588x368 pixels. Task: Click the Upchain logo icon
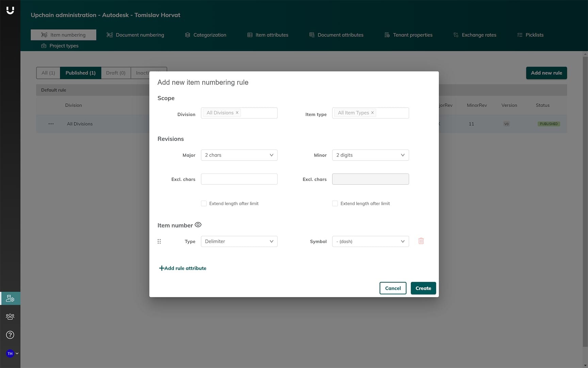coord(10,11)
